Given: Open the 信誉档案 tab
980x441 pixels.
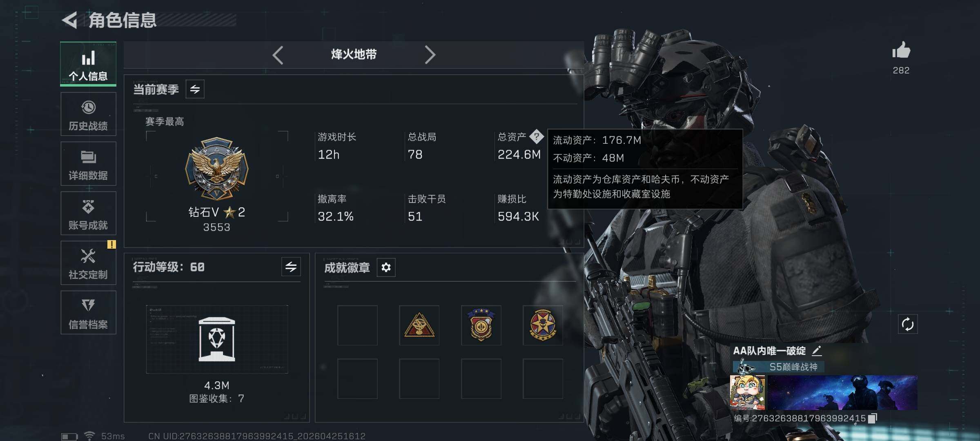Looking at the screenshot, I should (88, 312).
